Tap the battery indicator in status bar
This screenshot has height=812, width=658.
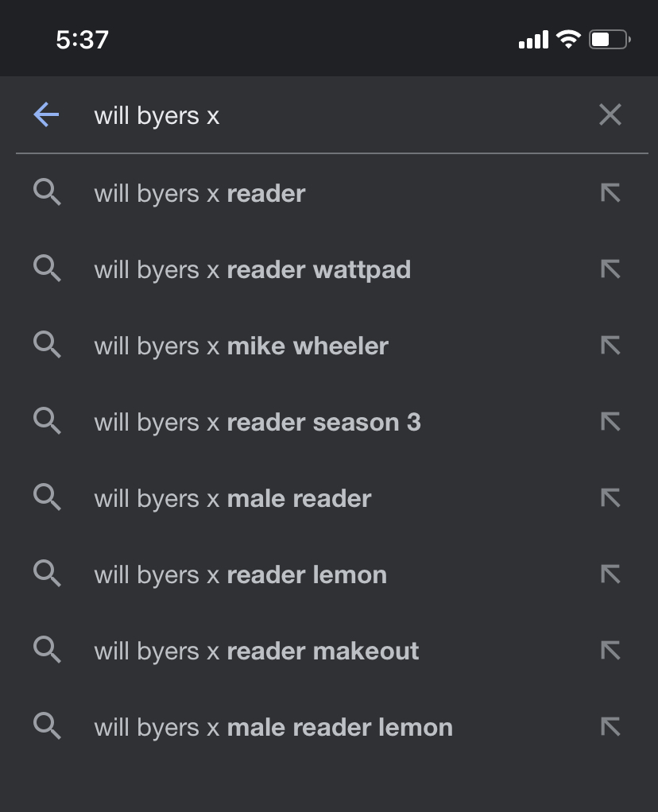[x=610, y=39]
